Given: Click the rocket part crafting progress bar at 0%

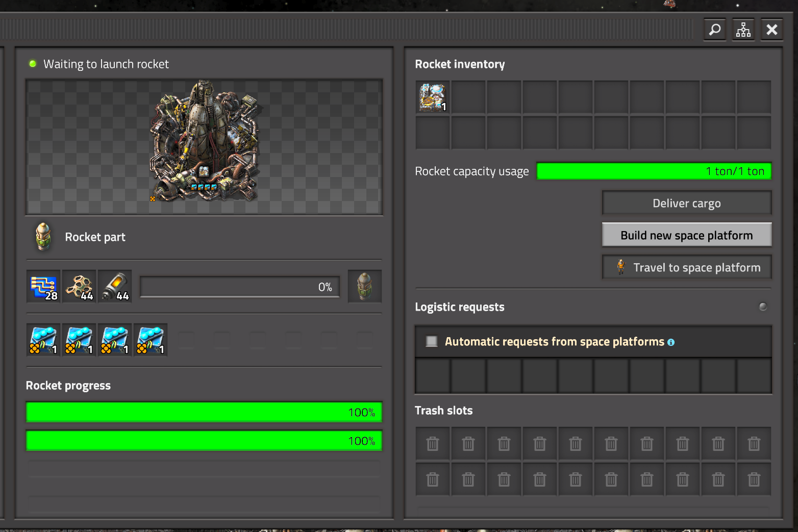Looking at the screenshot, I should [240, 287].
